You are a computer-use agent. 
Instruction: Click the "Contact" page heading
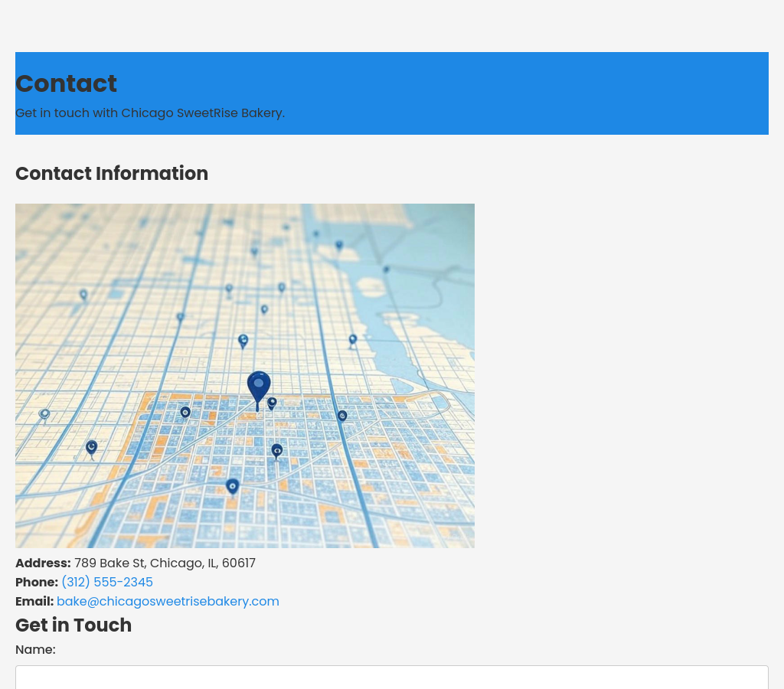tap(67, 83)
